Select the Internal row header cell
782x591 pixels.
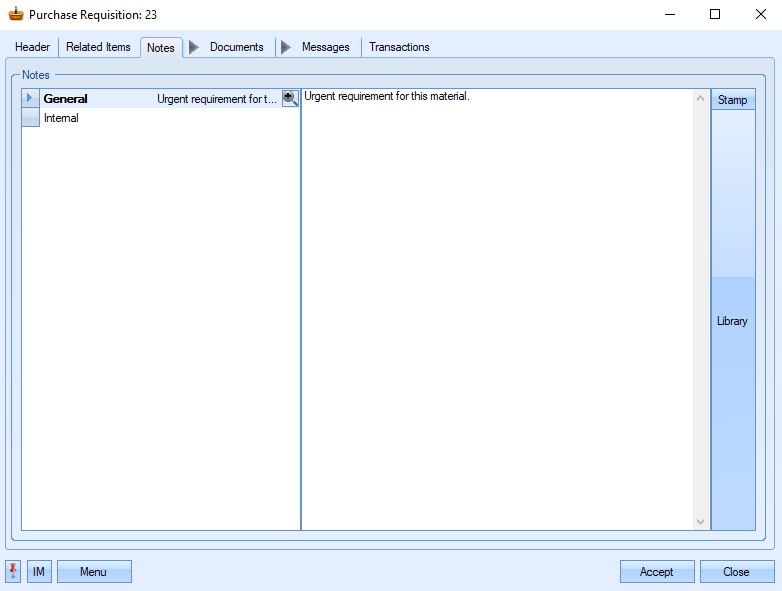30,118
